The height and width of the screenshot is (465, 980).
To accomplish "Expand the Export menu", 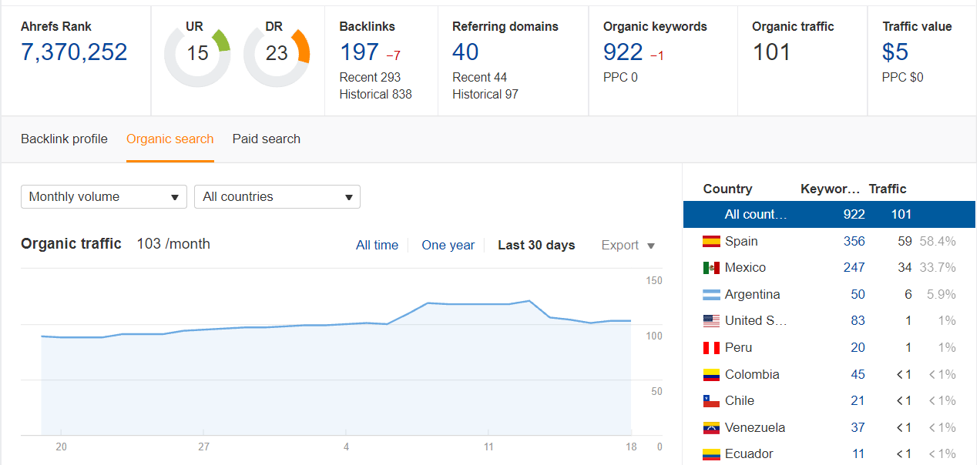I will coord(628,246).
